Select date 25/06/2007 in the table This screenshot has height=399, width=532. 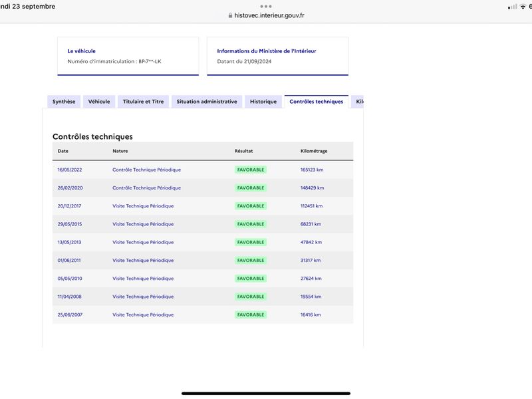pos(70,315)
